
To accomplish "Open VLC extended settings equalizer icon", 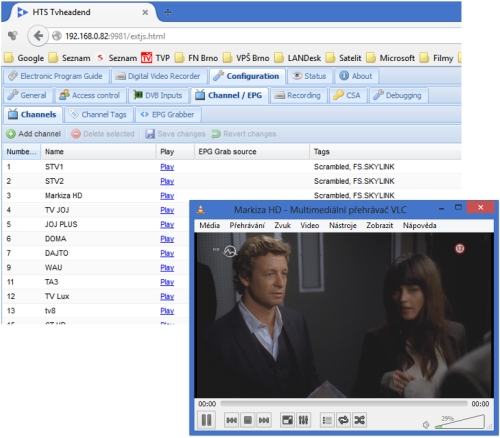I will (303, 420).
